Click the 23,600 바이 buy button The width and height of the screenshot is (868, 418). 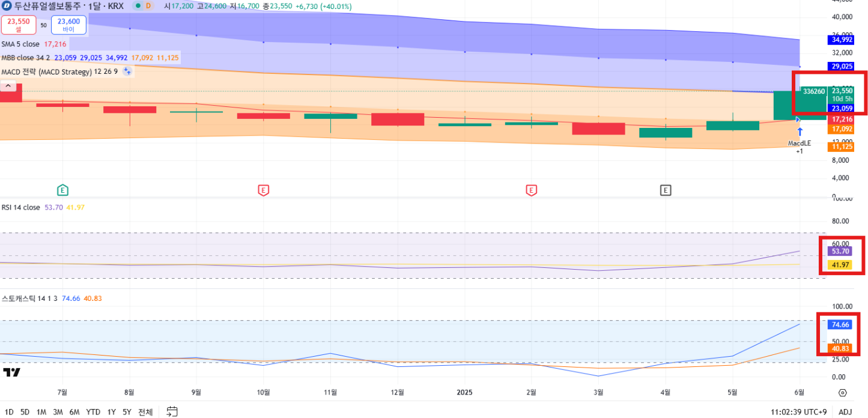coord(68,25)
